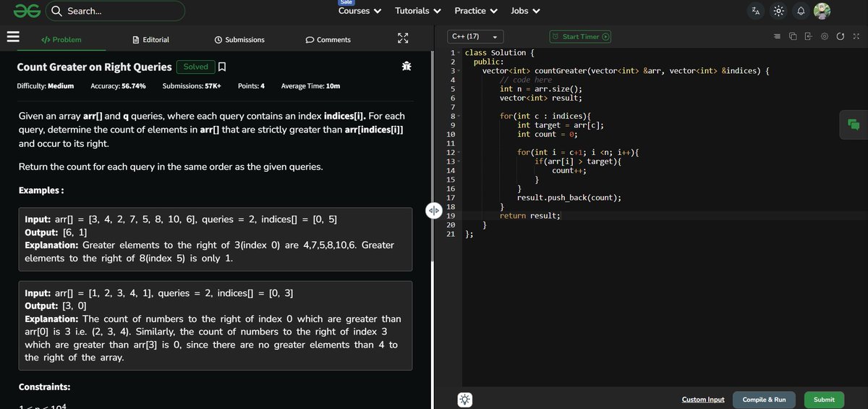The height and width of the screenshot is (409, 868).
Task: Click the 'Examples :' heading
Action: [41, 190]
